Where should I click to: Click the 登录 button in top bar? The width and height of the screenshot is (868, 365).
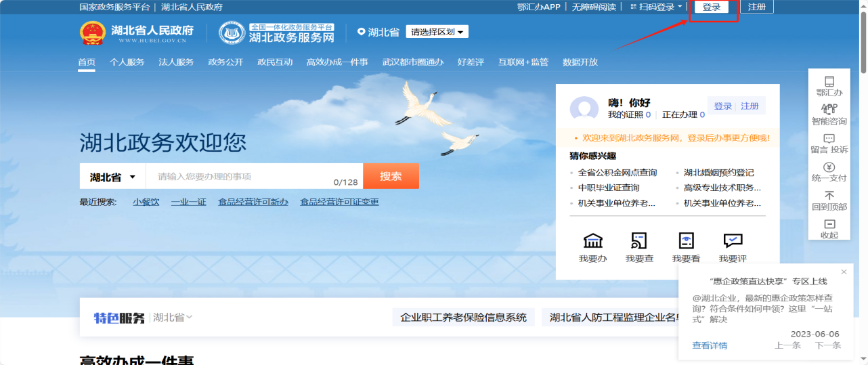click(711, 7)
